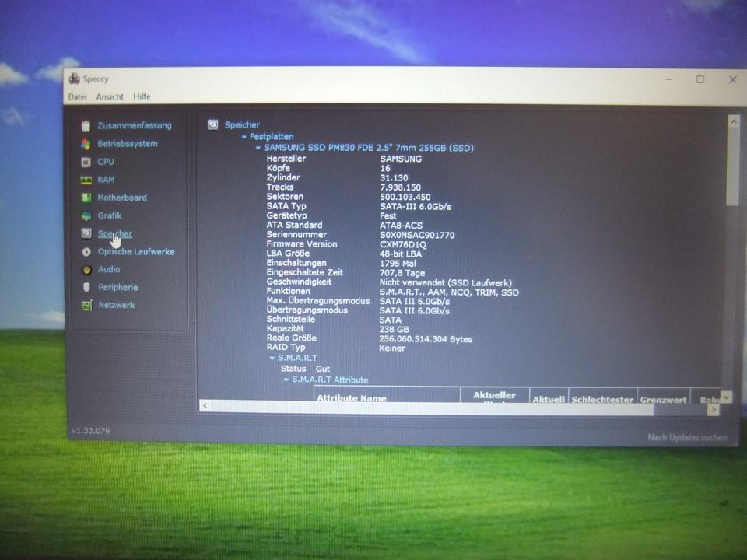The width and height of the screenshot is (747, 560).
Task: Show the Peripherie section
Action: point(118,287)
